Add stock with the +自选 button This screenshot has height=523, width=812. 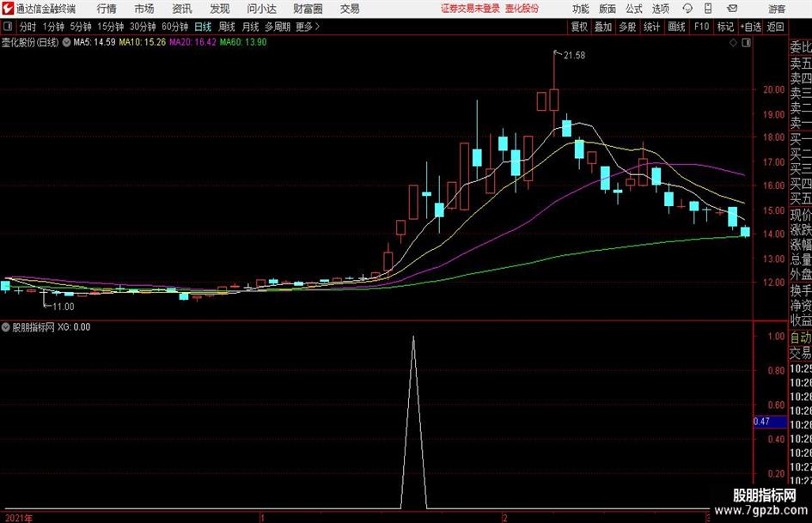(x=750, y=27)
